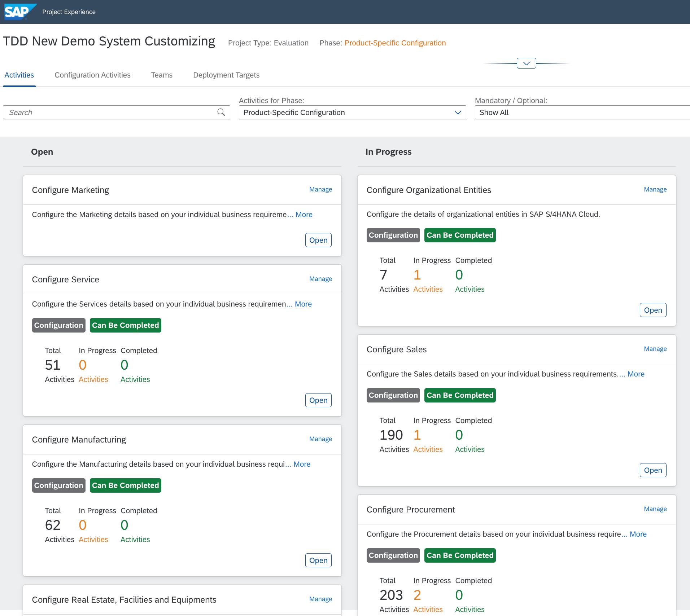Click the Configuration tag on Configure Procurement
The width and height of the screenshot is (690, 616).
point(393,555)
